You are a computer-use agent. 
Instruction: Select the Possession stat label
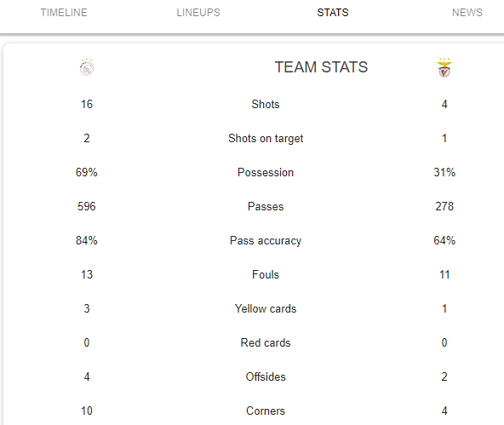click(x=266, y=172)
